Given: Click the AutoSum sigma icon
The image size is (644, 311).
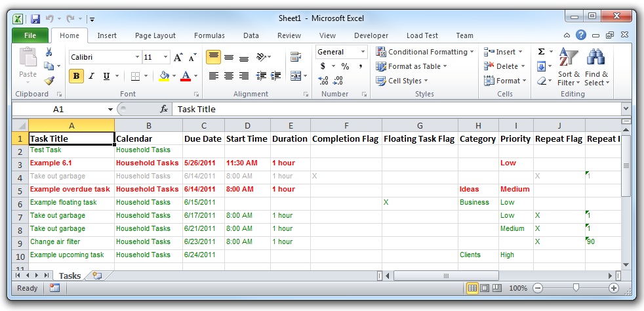Looking at the screenshot, I should pyautogui.click(x=541, y=52).
